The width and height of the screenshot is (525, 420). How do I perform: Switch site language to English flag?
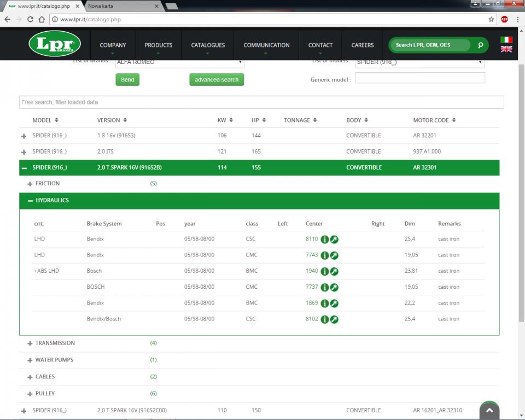pyautogui.click(x=506, y=49)
